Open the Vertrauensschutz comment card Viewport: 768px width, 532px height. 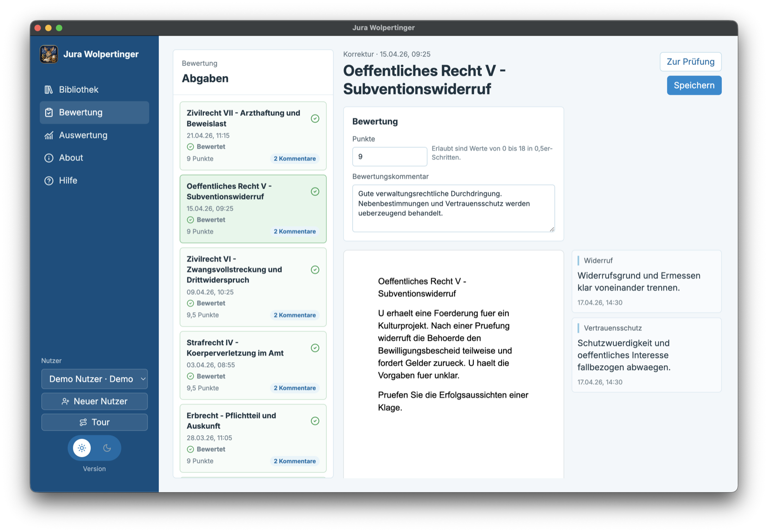tap(647, 355)
